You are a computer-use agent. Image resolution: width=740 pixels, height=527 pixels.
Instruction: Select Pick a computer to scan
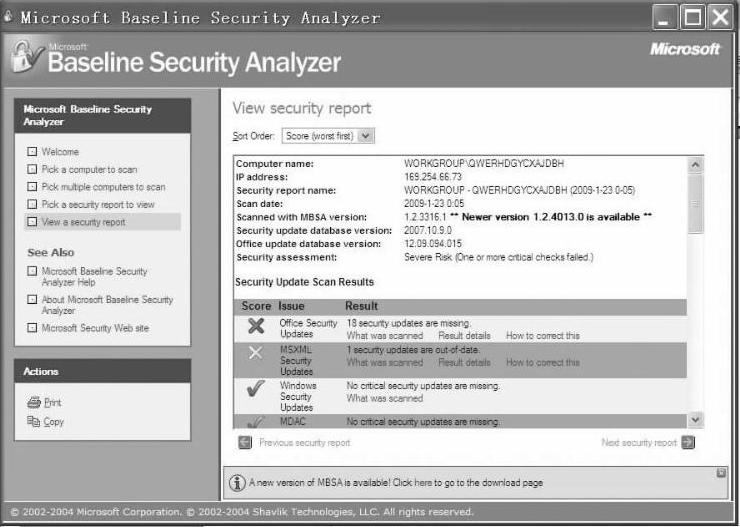(90, 170)
